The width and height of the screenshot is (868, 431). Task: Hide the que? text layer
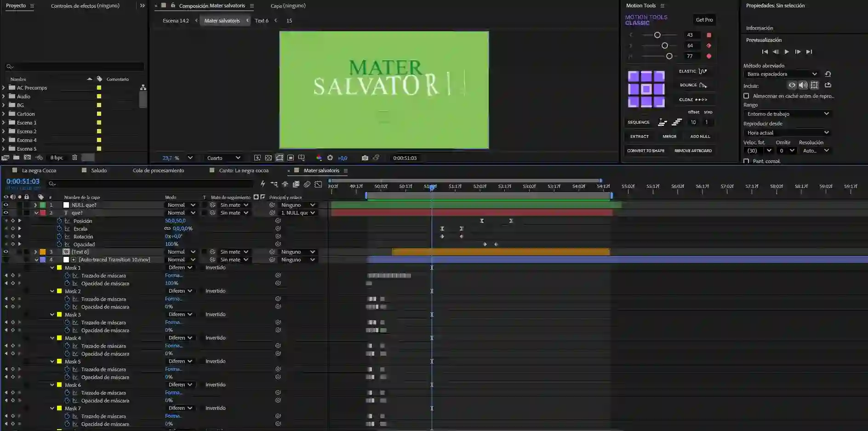click(6, 213)
